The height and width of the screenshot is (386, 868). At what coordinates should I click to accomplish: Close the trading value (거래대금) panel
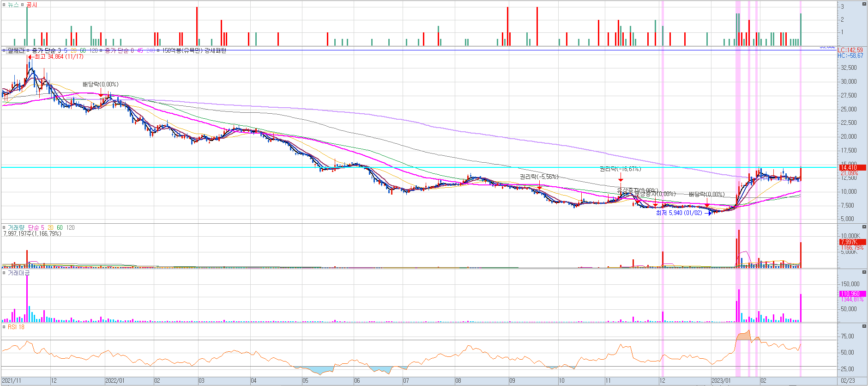pyautogui.click(x=864, y=272)
